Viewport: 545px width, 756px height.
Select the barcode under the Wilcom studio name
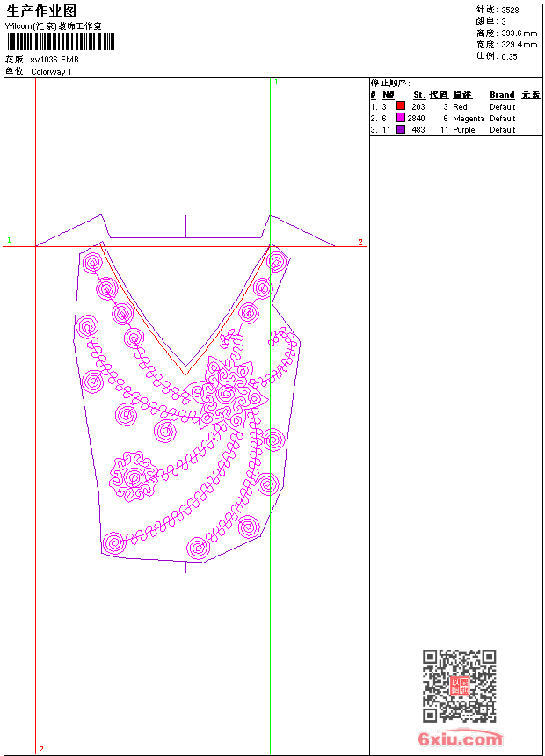pos(60,41)
